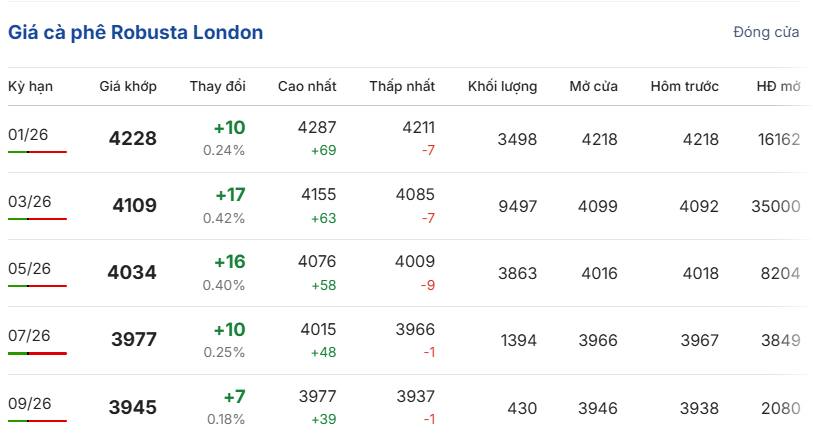The width and height of the screenshot is (813, 439).
Task: Select the 03/26 contract term
Action: (x=29, y=202)
